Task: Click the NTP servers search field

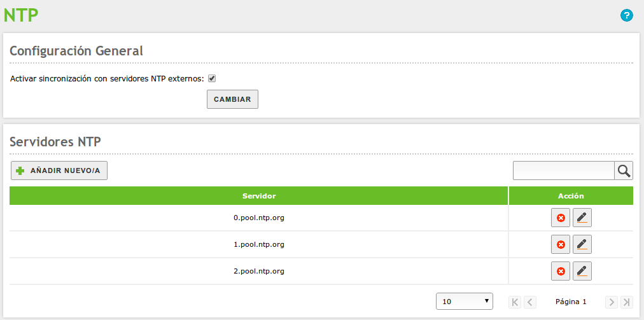Action: [x=564, y=170]
